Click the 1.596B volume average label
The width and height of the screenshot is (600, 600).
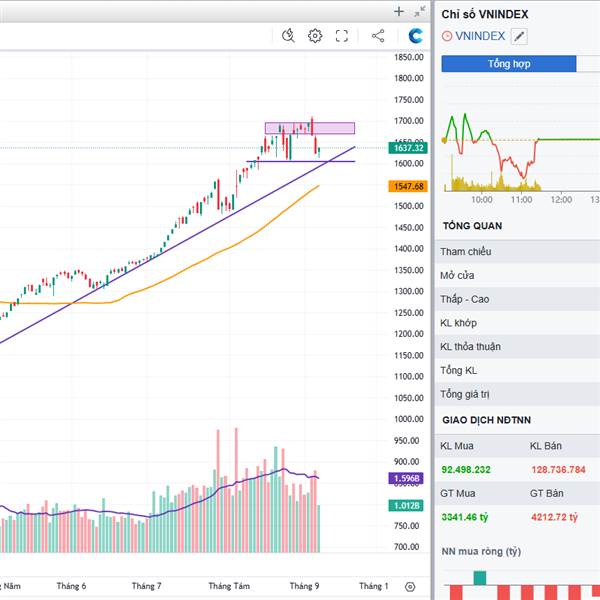tap(406, 478)
